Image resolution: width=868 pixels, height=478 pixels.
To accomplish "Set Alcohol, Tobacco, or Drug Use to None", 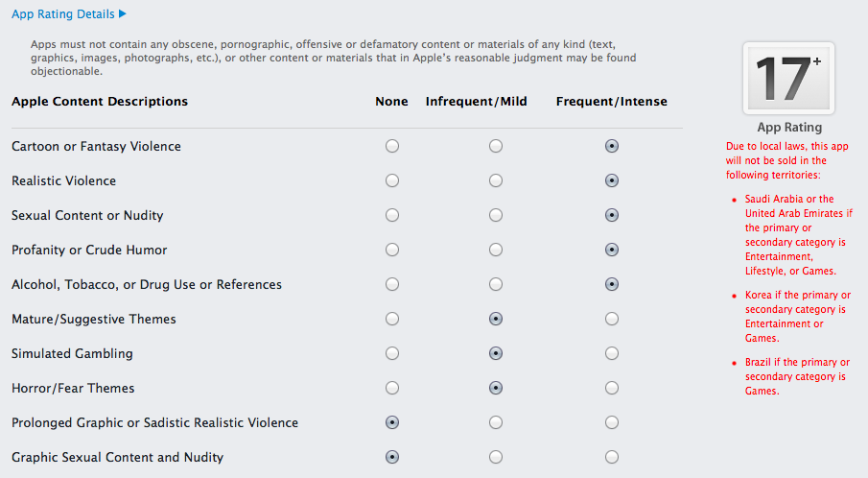I will point(392,284).
